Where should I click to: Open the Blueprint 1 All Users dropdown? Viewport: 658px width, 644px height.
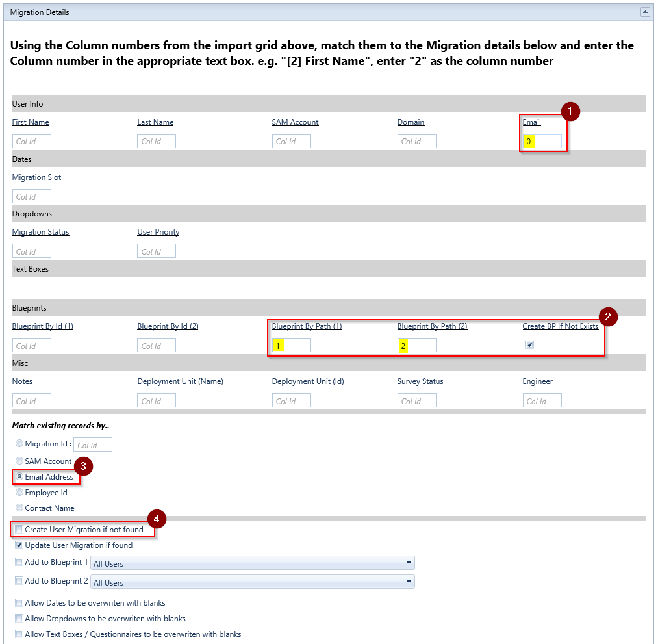[x=253, y=563]
